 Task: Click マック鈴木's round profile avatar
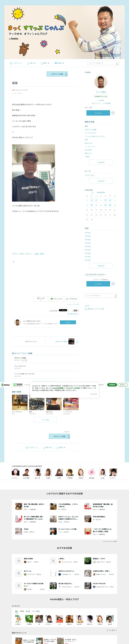click(101, 82)
